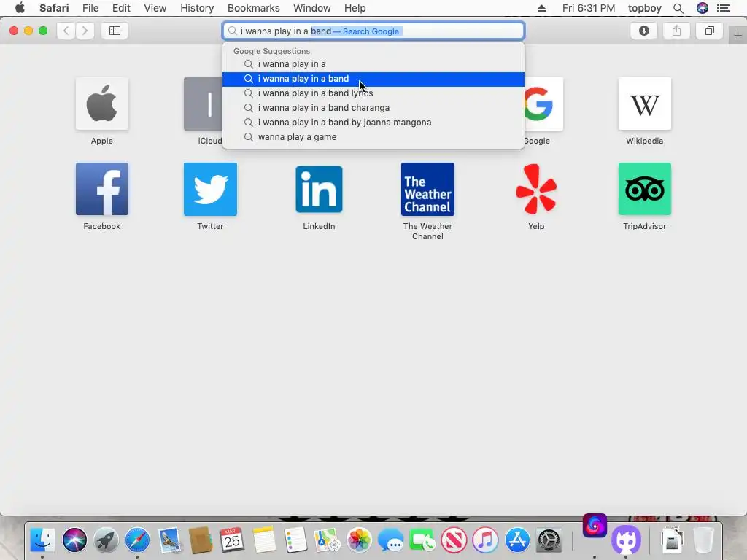Pick 'i wanna play in a band lyrics'
The height and width of the screenshot is (560, 747).
tap(373, 93)
